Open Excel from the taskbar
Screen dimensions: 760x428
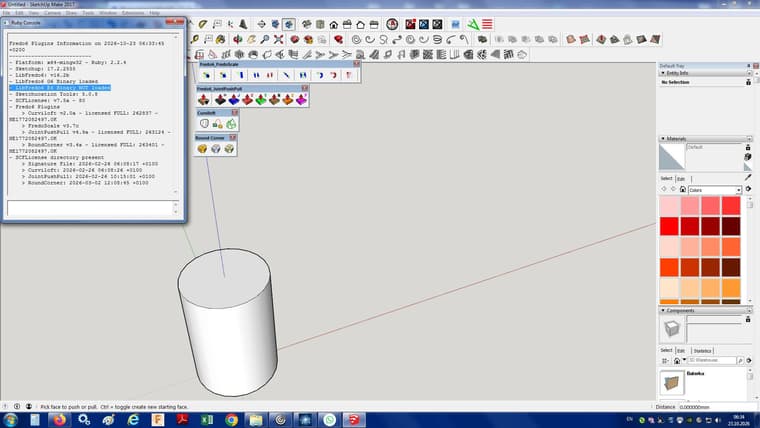tap(207, 420)
